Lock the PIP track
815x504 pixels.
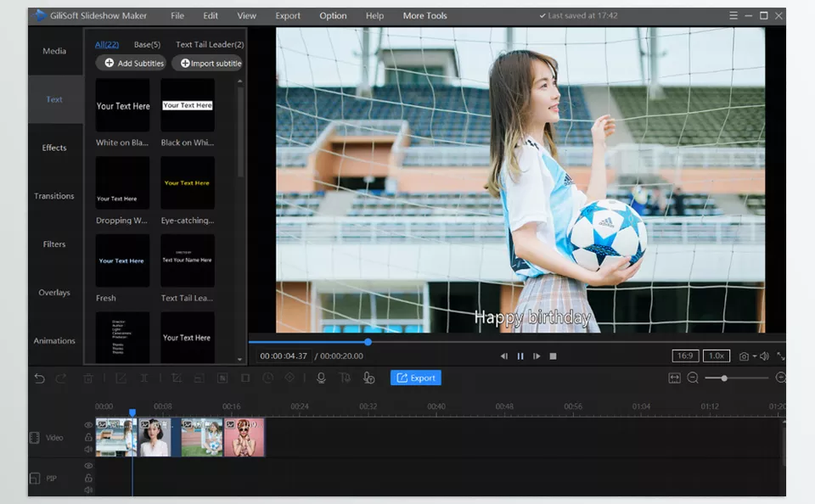[x=88, y=478]
